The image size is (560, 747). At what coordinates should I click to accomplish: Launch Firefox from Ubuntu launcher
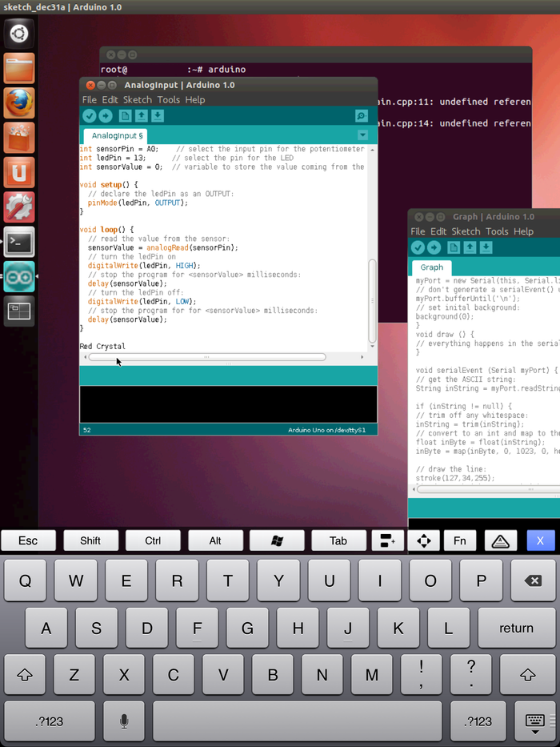(19, 103)
